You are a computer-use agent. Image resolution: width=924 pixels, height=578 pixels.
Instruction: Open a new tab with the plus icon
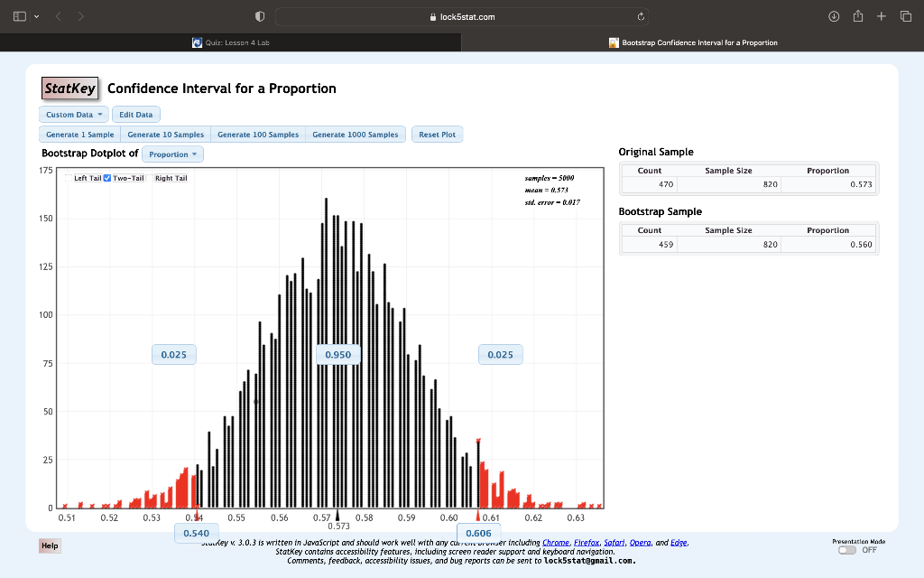pos(882,15)
